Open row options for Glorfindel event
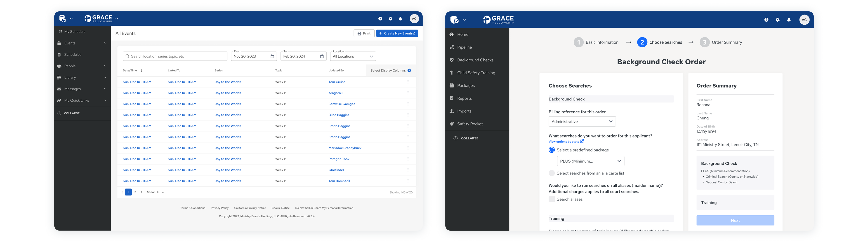The width and height of the screenshot is (868, 242). pos(408,170)
